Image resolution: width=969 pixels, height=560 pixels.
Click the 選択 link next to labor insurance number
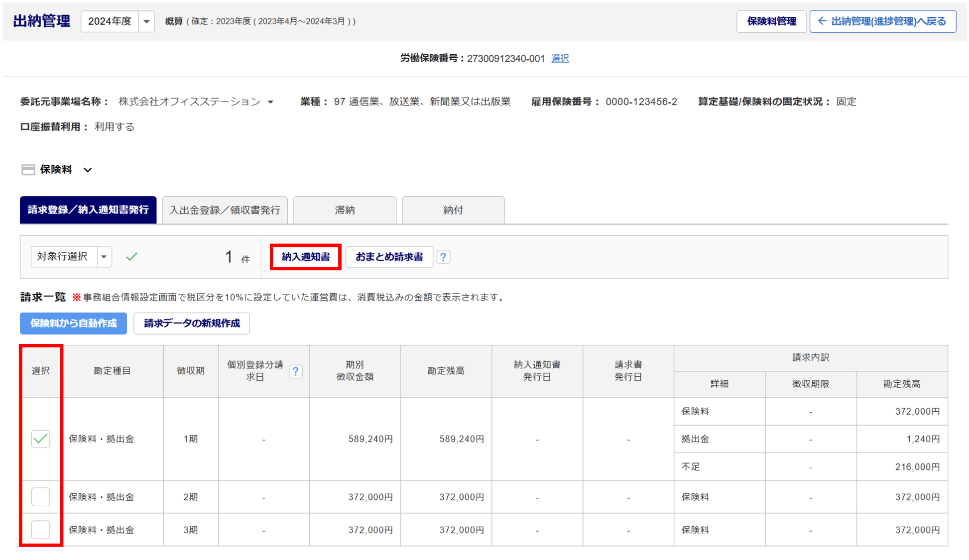coord(560,59)
